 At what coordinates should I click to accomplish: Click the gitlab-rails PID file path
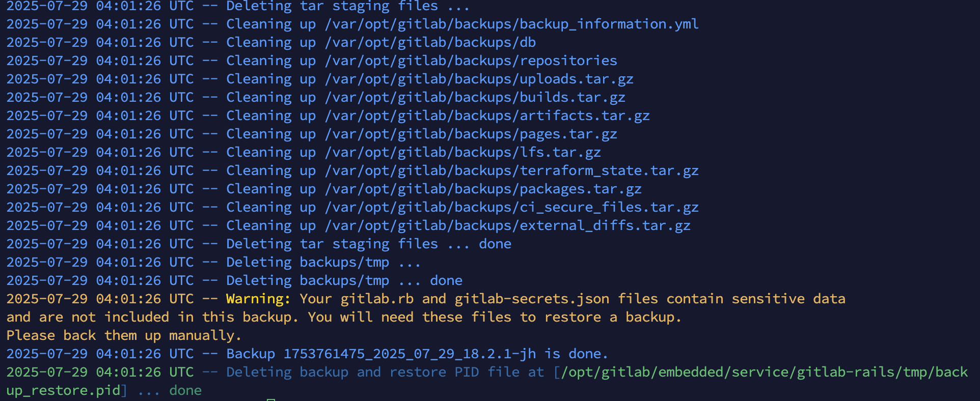coord(763,372)
